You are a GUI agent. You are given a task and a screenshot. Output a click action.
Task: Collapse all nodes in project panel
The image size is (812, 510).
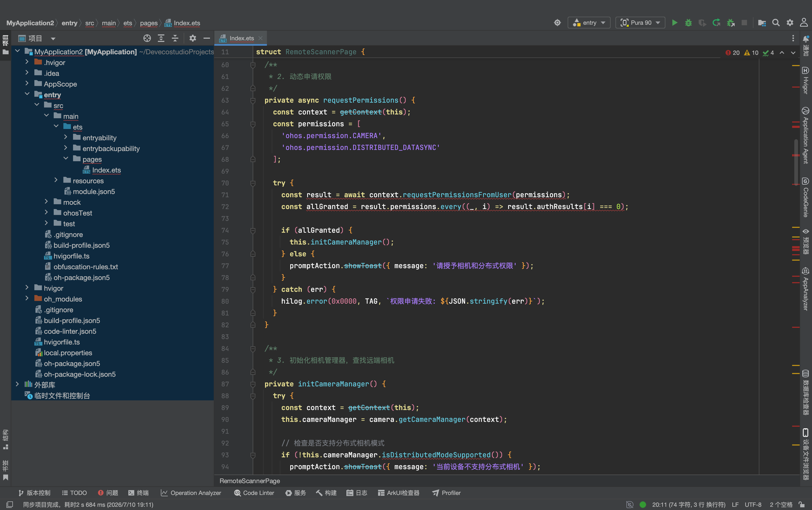click(x=175, y=38)
